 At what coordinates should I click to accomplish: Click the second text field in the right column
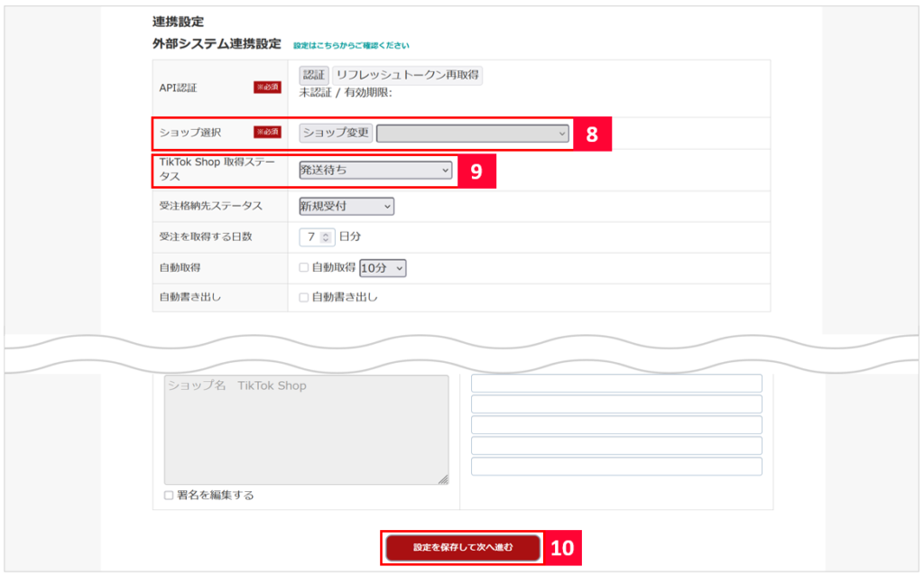(x=616, y=404)
